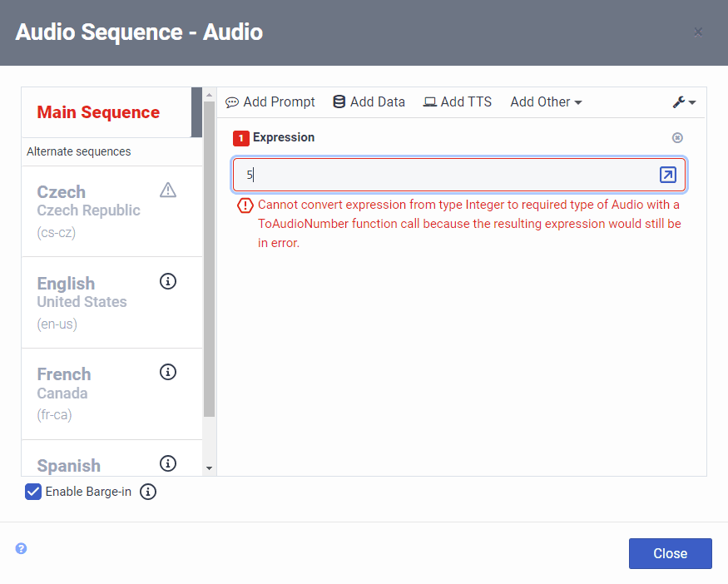Open the wrench tools dropdown menu

point(684,102)
